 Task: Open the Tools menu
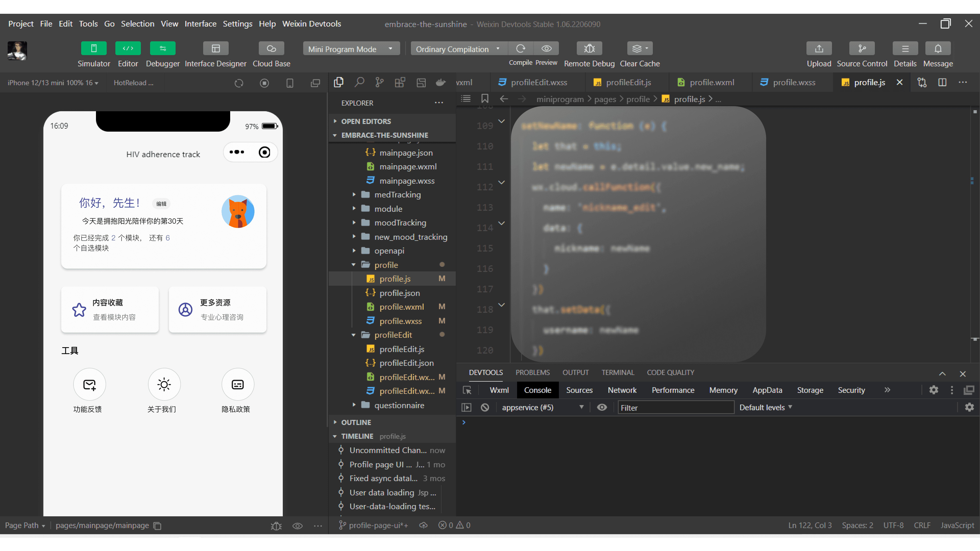[x=88, y=23]
